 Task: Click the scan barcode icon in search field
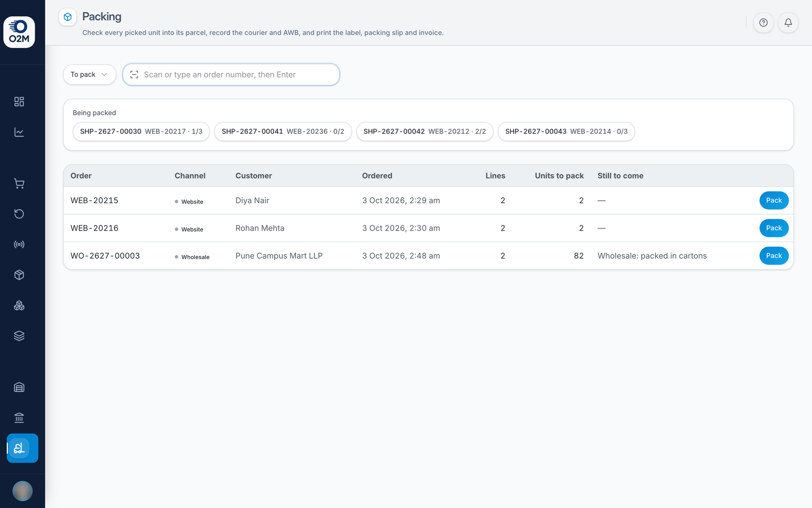tap(134, 75)
